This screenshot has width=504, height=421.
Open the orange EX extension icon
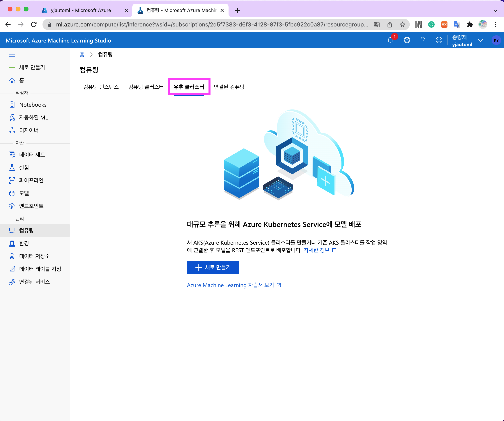444,24
